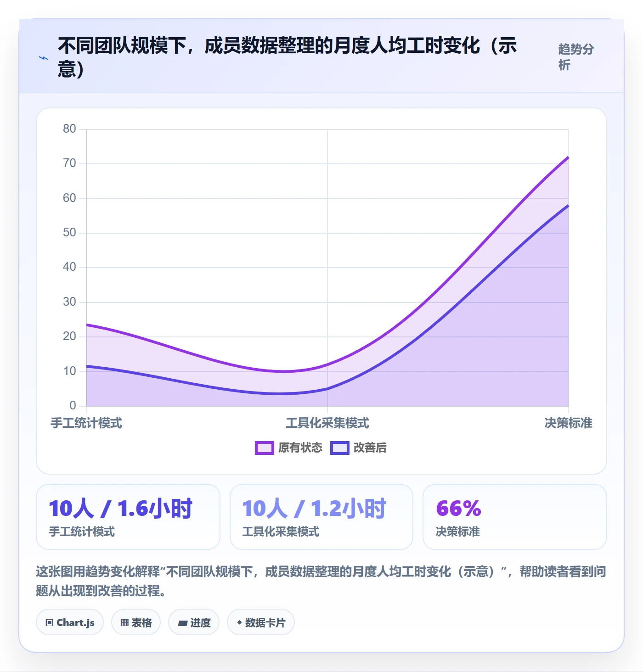Click the blue line endpoint at 决策标准
Screen dimensions: 643x672
[x=568, y=206]
